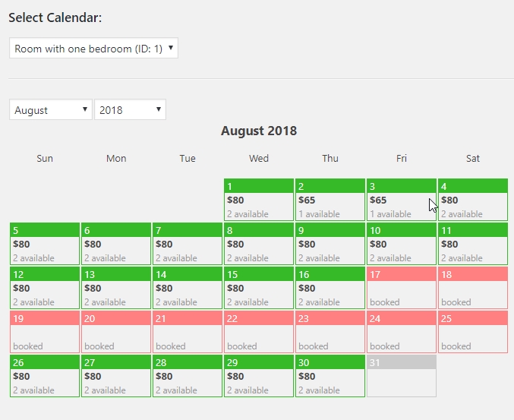Click booked day August 17
The image size is (514, 420).
point(402,288)
